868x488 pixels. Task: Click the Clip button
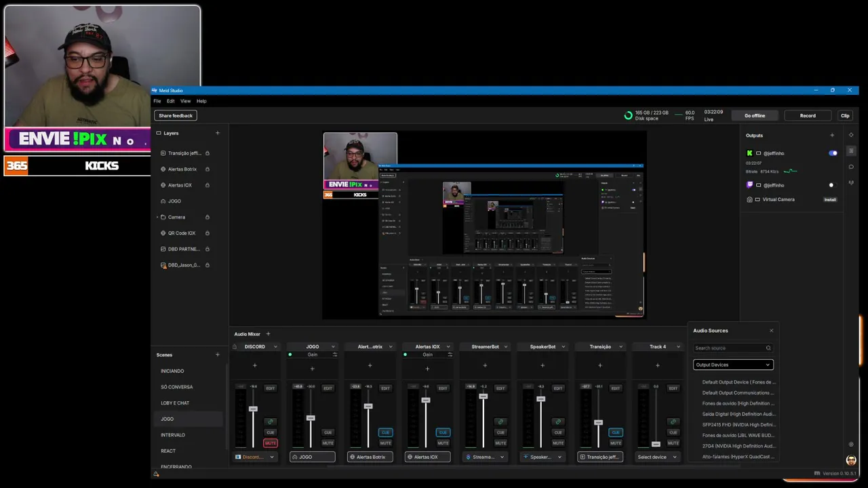pos(845,116)
